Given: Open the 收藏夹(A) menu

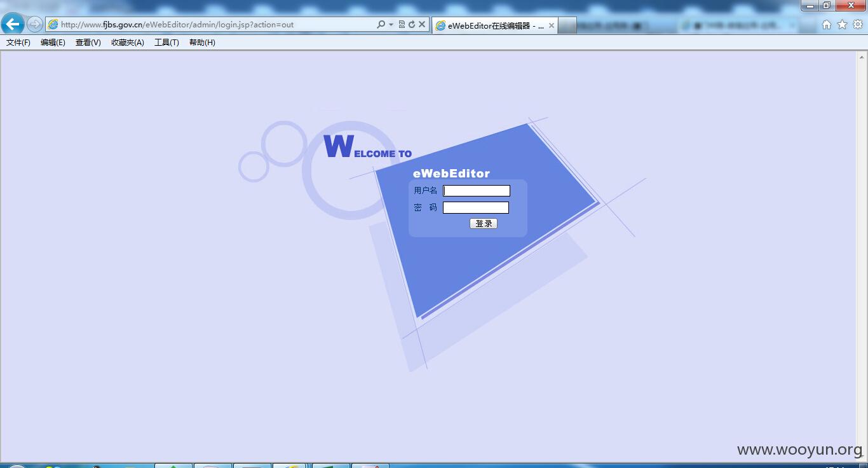Looking at the screenshot, I should [x=128, y=43].
